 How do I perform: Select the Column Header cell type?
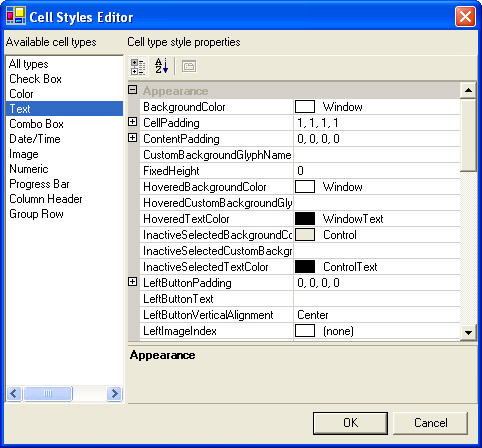tap(64, 199)
